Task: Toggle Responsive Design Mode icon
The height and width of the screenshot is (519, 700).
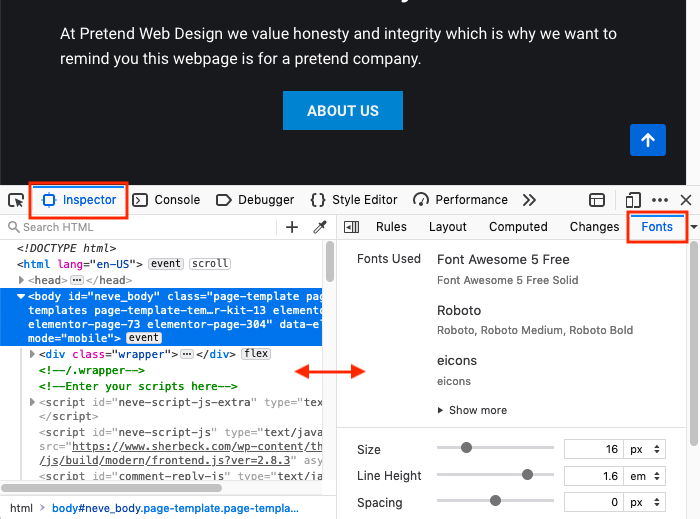Action: 633,200
